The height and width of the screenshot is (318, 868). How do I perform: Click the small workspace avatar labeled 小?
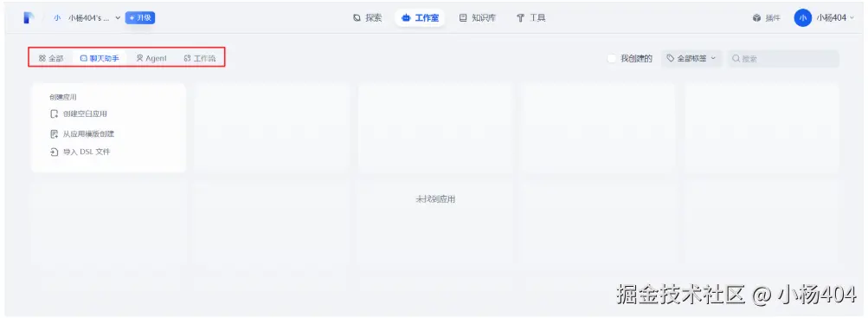coord(57,17)
